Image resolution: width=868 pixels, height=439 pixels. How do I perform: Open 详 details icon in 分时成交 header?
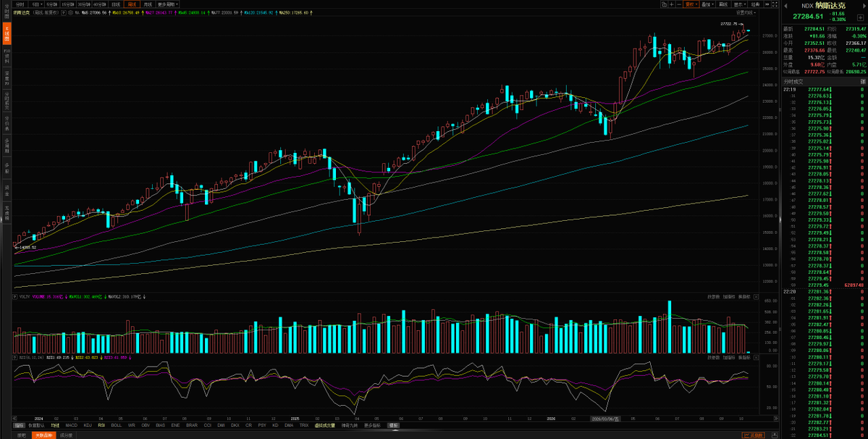click(862, 81)
